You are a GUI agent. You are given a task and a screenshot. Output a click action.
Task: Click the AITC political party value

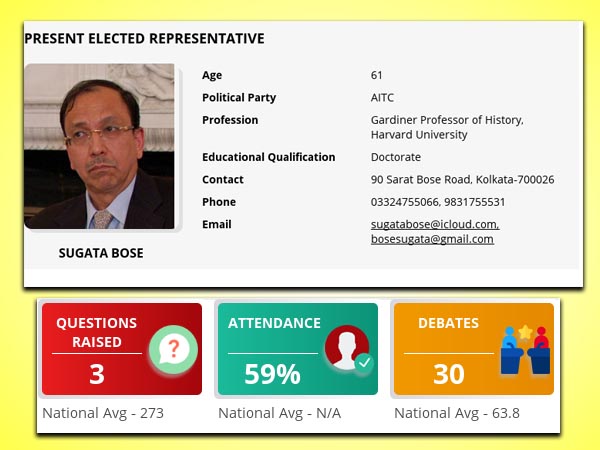point(382,98)
